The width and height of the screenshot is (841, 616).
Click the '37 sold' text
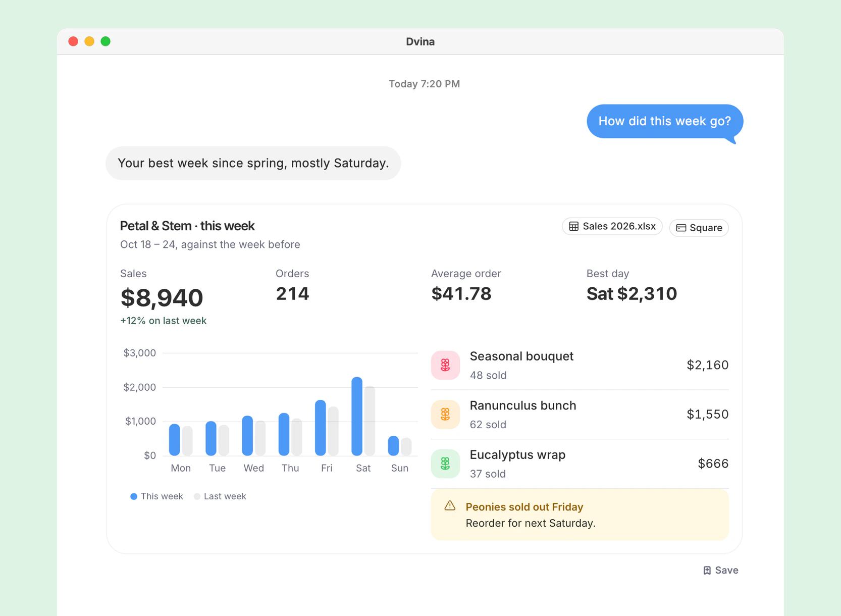click(x=488, y=474)
